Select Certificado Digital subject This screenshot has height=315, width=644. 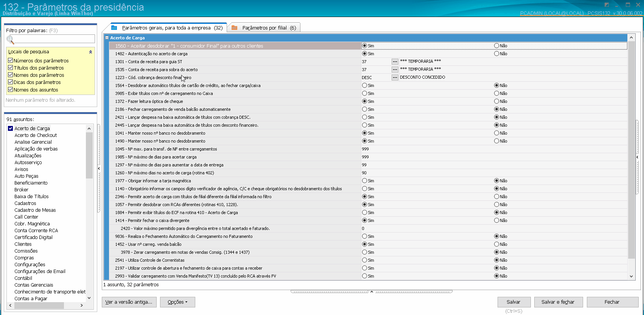click(x=33, y=237)
